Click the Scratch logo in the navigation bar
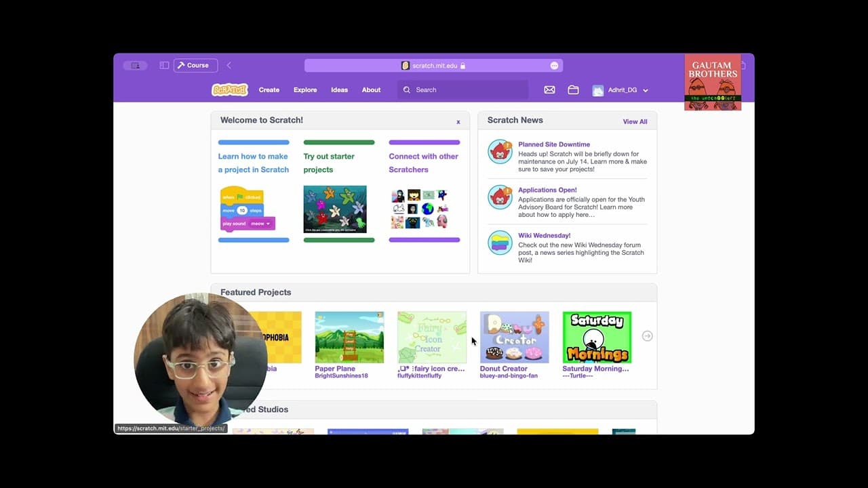 (x=230, y=89)
